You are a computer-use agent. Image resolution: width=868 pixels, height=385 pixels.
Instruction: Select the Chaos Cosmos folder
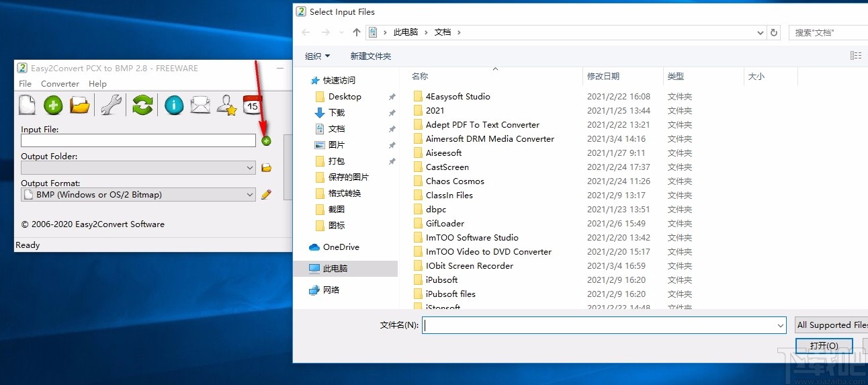(455, 181)
